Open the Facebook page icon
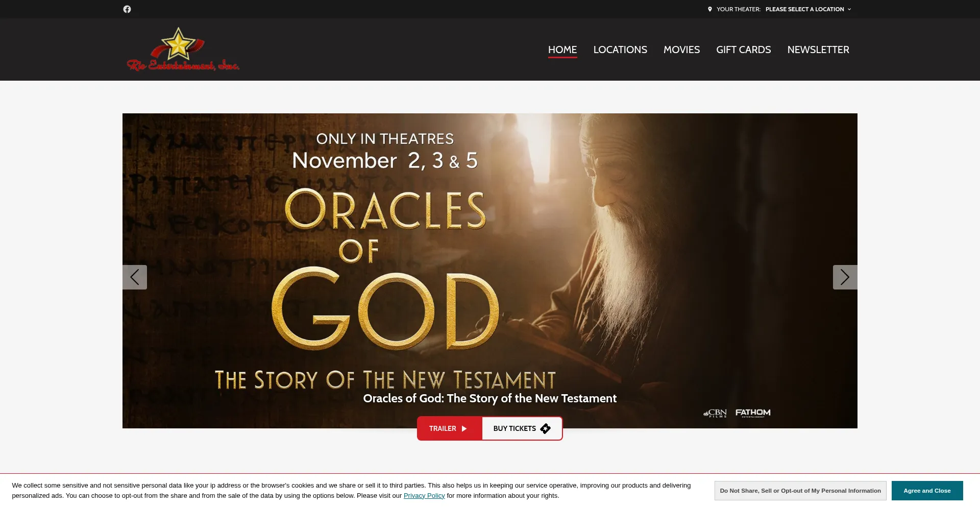The image size is (980, 507). click(x=127, y=9)
